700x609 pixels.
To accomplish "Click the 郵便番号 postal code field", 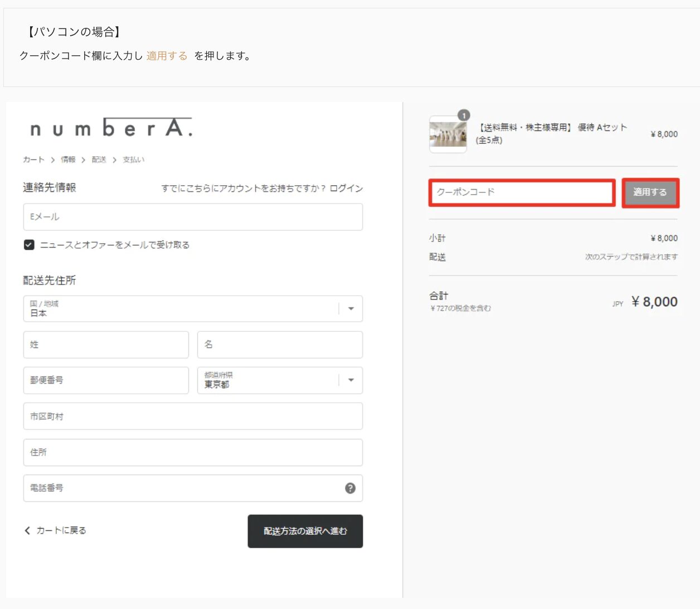I will tap(106, 380).
